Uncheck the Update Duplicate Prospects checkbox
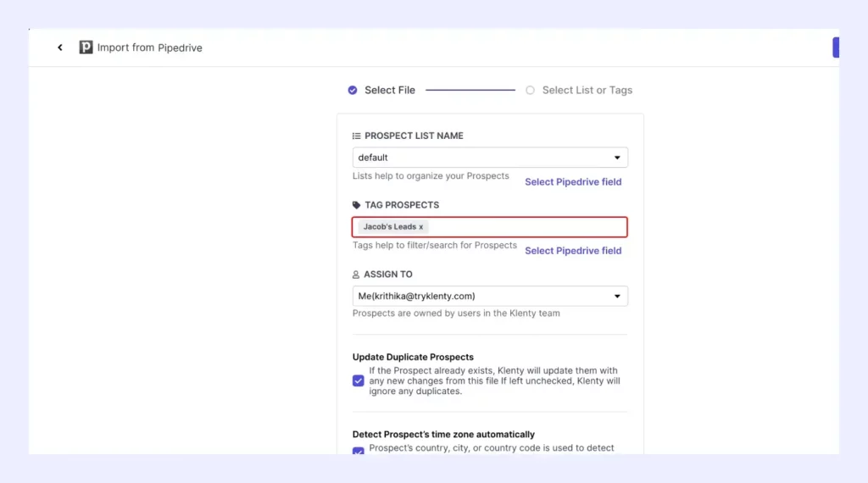This screenshot has height=483, width=868. 359,380
